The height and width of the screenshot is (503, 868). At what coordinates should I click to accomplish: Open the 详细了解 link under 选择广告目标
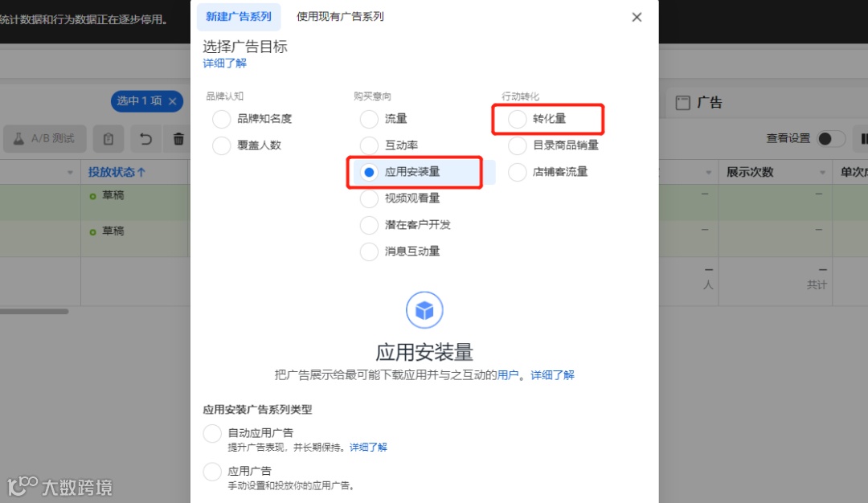224,63
